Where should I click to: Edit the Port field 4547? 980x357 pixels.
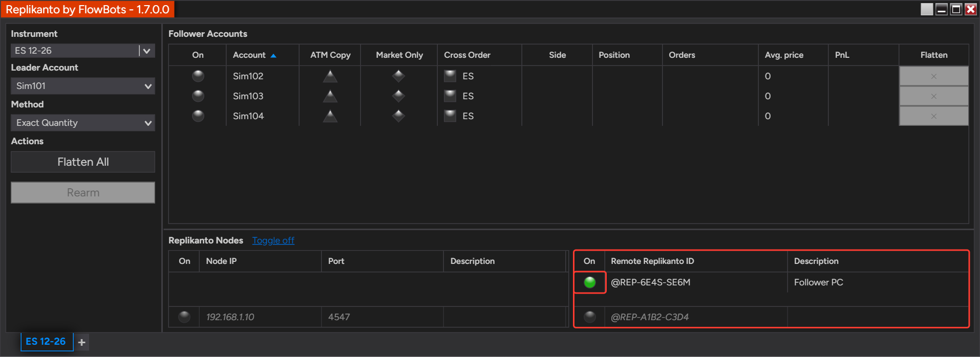point(382,317)
